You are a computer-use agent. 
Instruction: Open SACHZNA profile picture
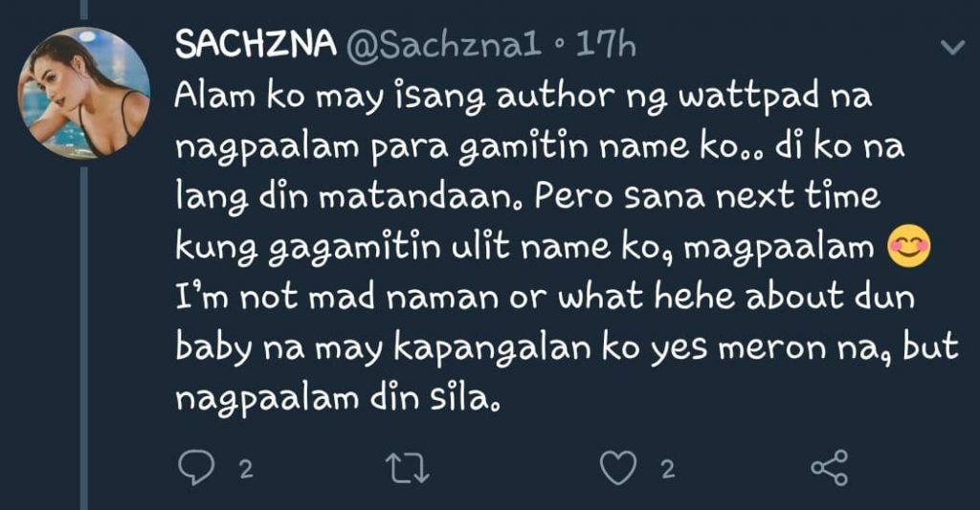(84, 92)
